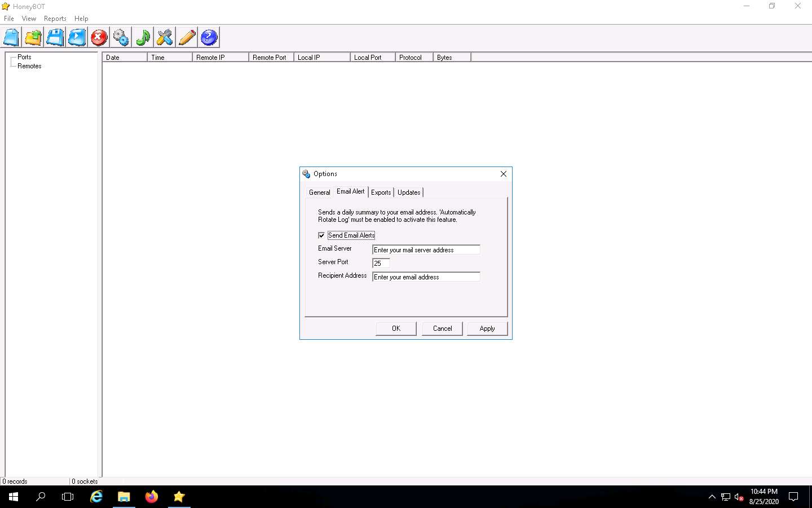Open help with blue question mark icon
Screen dimensions: 812x508
pyautogui.click(x=209, y=38)
